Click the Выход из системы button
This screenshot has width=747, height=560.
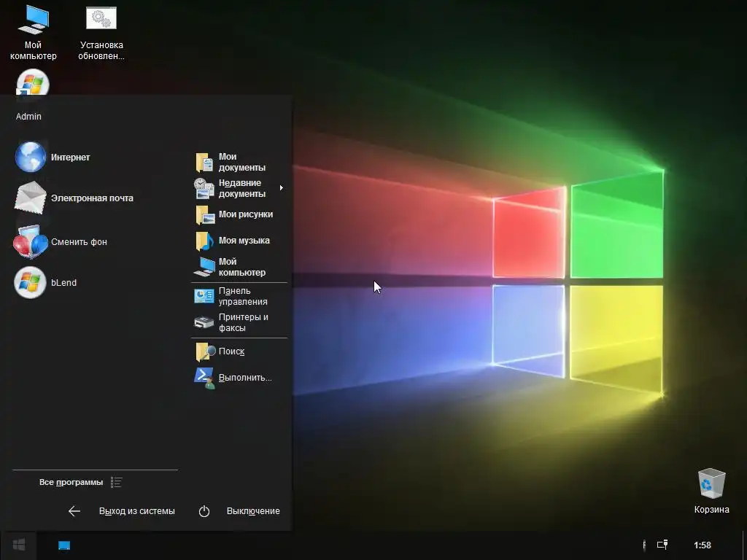tap(136, 511)
